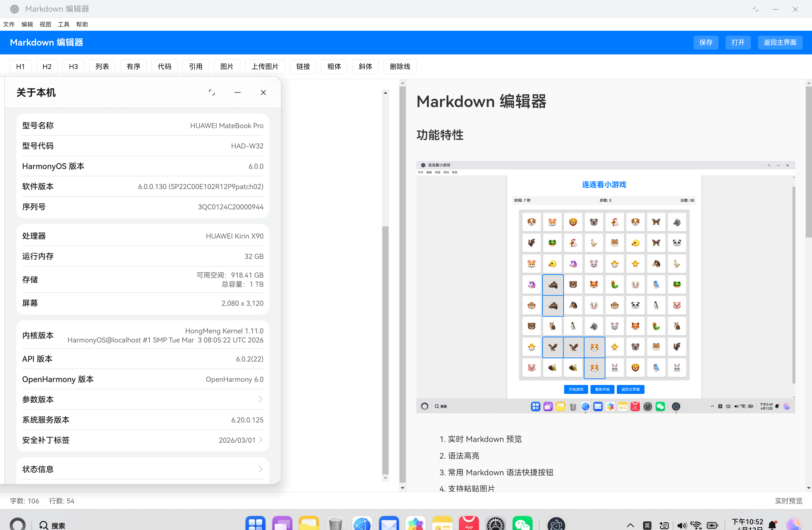Toggle strikethrough with the 删除线 button

[400, 67]
